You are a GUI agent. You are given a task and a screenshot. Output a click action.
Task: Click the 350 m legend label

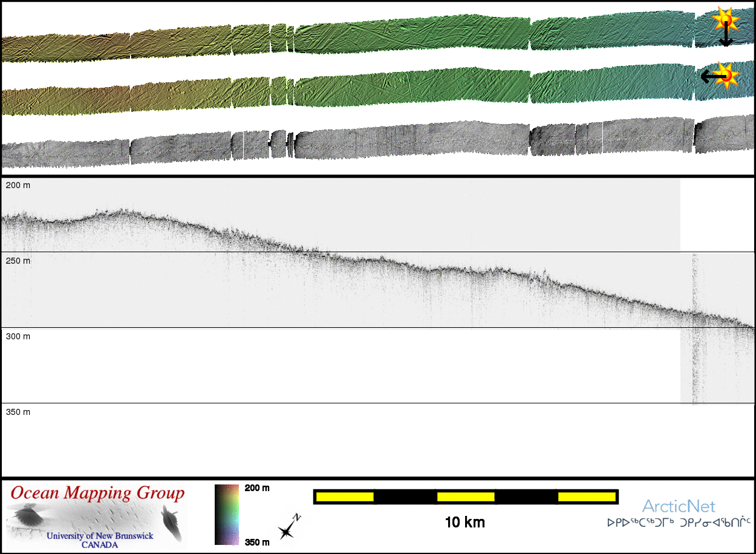[256, 542]
